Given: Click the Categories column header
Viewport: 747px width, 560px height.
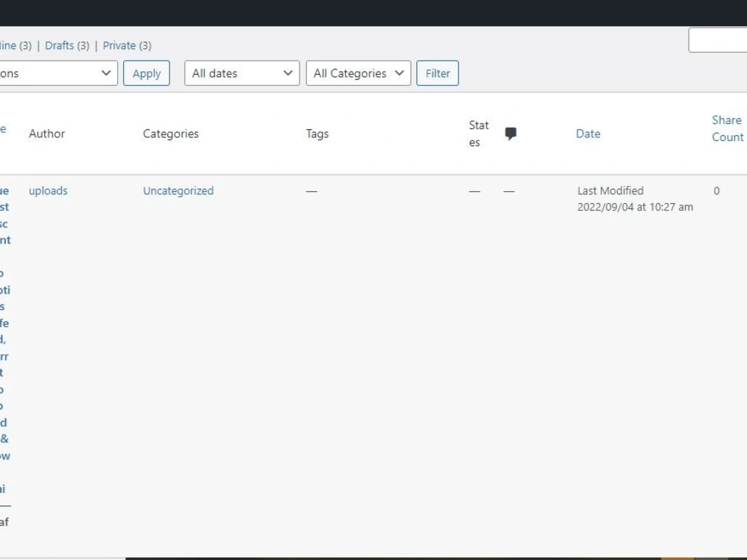Looking at the screenshot, I should pos(170,134).
